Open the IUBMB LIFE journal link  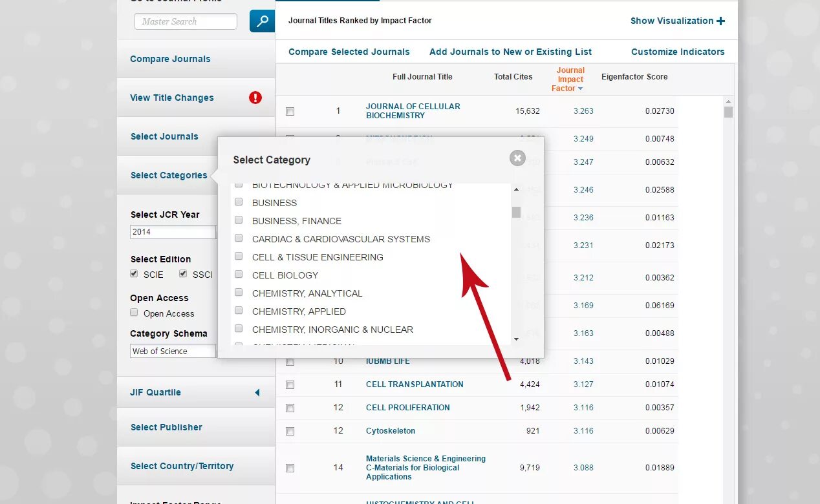pos(388,361)
